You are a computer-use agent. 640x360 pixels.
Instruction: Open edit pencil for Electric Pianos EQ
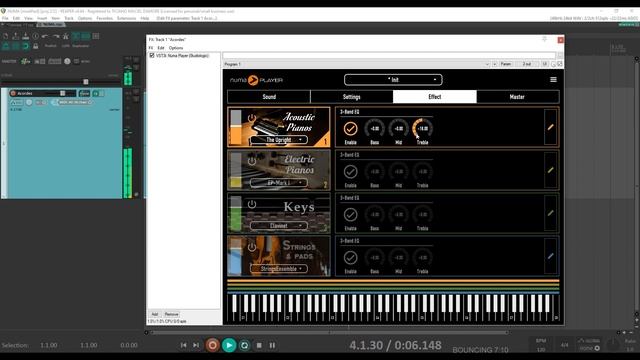coord(551,170)
